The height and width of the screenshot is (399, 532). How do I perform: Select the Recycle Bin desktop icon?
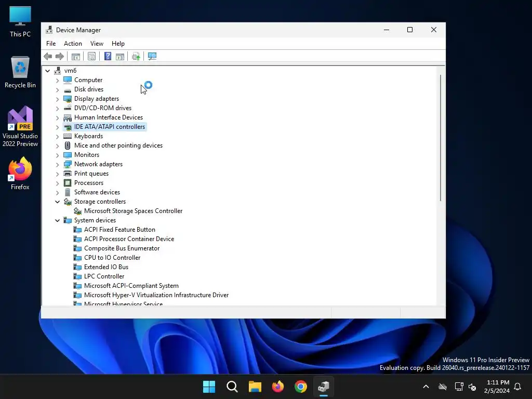tap(20, 72)
